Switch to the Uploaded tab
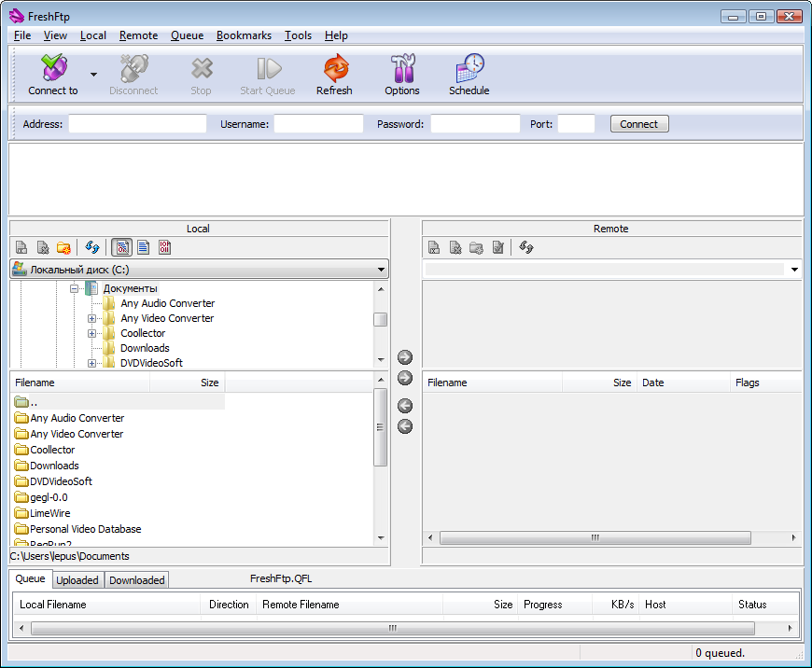 pos(77,580)
